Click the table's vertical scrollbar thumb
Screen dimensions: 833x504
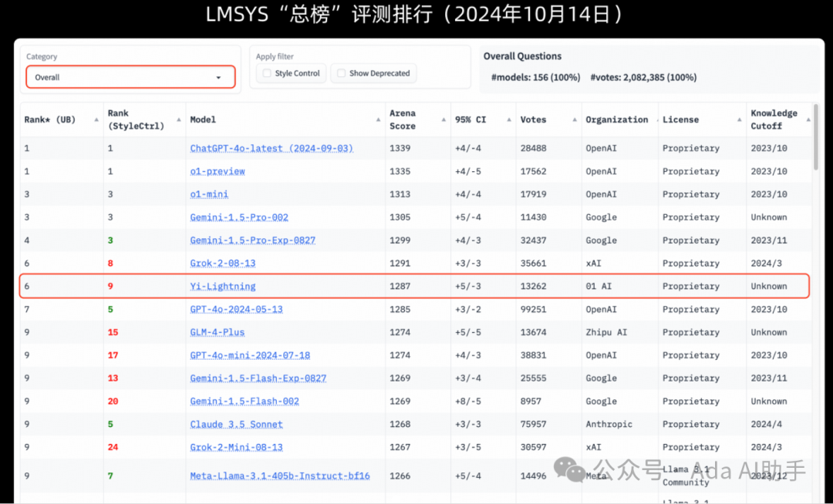816,137
